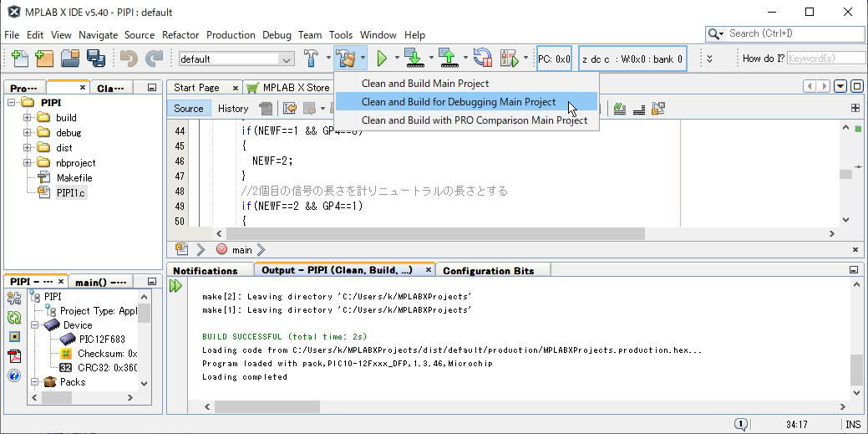The width and height of the screenshot is (868, 434).
Task: Collapse the Packs node in dashboard
Action: (x=34, y=381)
